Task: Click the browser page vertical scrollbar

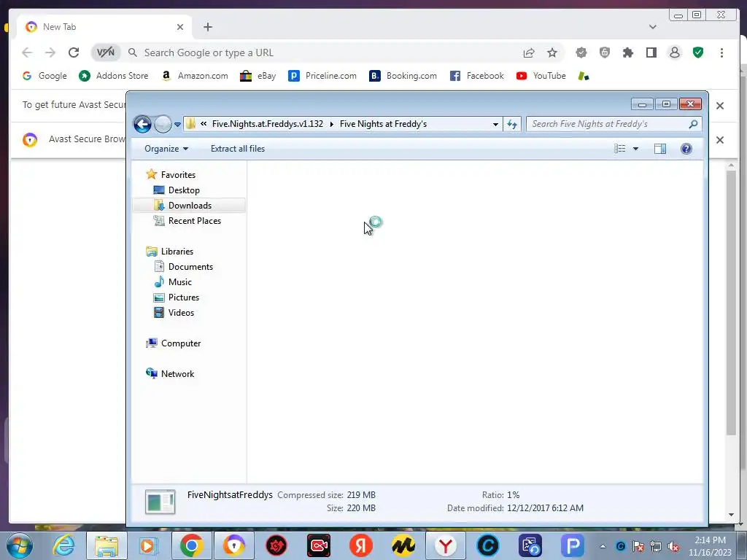Action: point(731,302)
